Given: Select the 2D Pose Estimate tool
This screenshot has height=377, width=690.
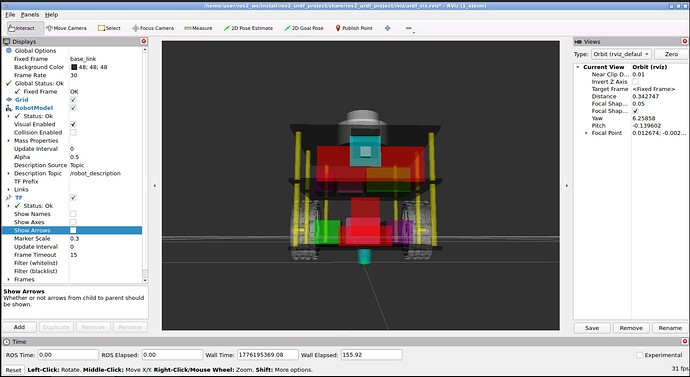Looking at the screenshot, I should pos(248,28).
